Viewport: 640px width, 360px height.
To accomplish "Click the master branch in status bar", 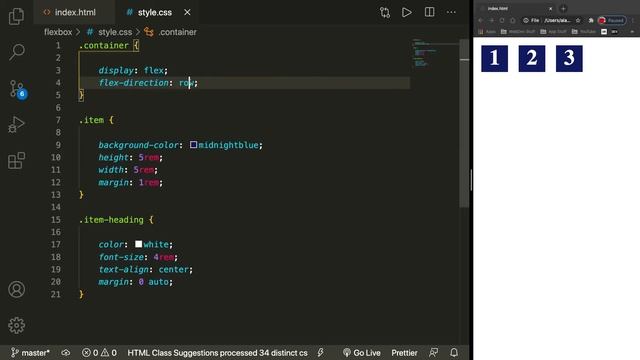I will [x=30, y=353].
